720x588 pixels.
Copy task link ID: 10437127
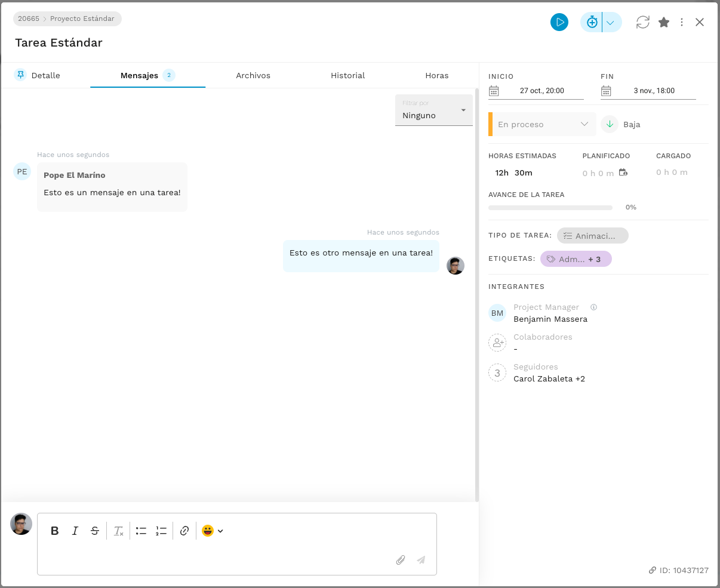tap(679, 570)
